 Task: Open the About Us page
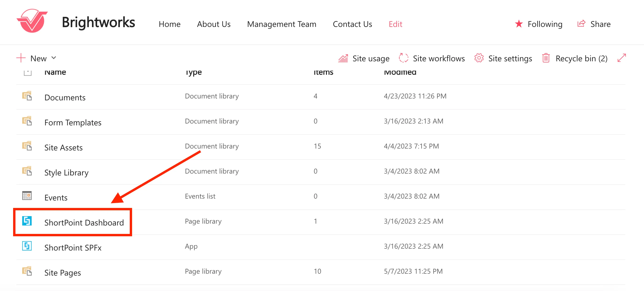(x=214, y=24)
